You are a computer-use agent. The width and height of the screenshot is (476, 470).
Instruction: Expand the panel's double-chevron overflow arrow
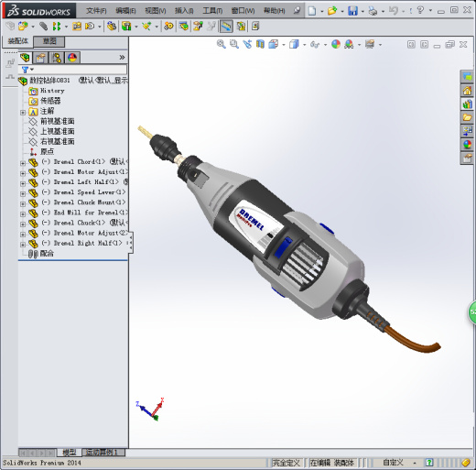pyautogui.click(x=122, y=57)
